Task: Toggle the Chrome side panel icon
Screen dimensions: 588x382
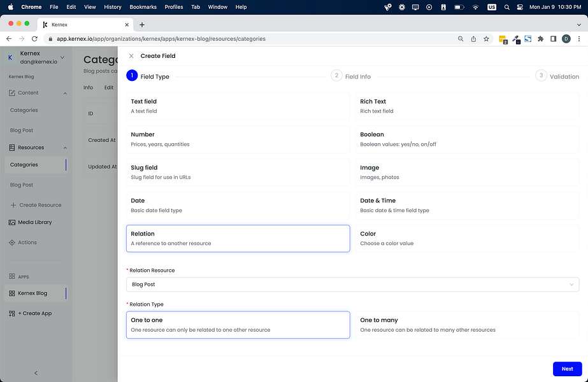Action: tap(553, 39)
